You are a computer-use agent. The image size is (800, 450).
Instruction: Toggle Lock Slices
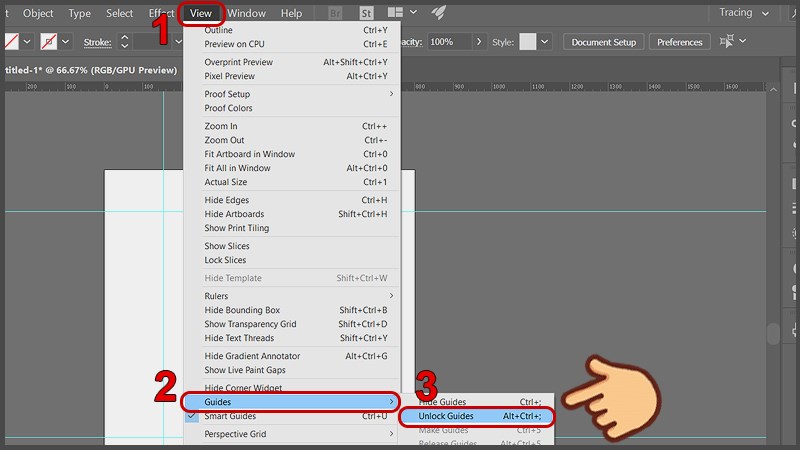(x=292, y=260)
